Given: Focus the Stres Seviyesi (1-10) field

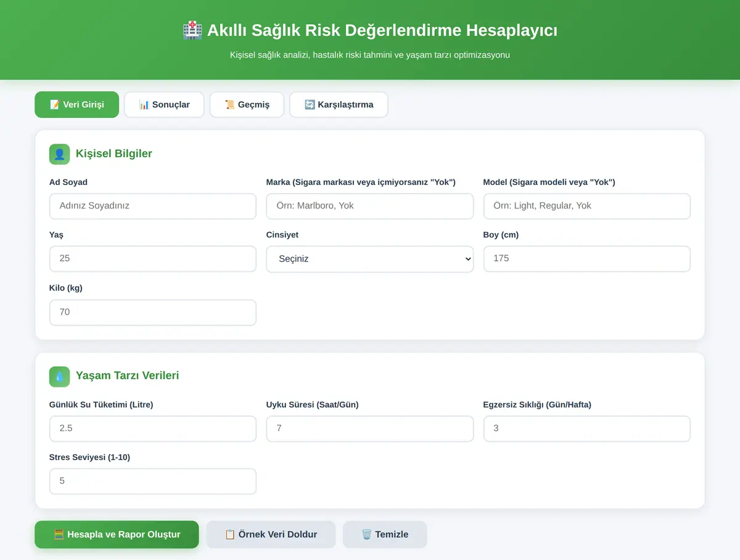Looking at the screenshot, I should [x=153, y=481].
